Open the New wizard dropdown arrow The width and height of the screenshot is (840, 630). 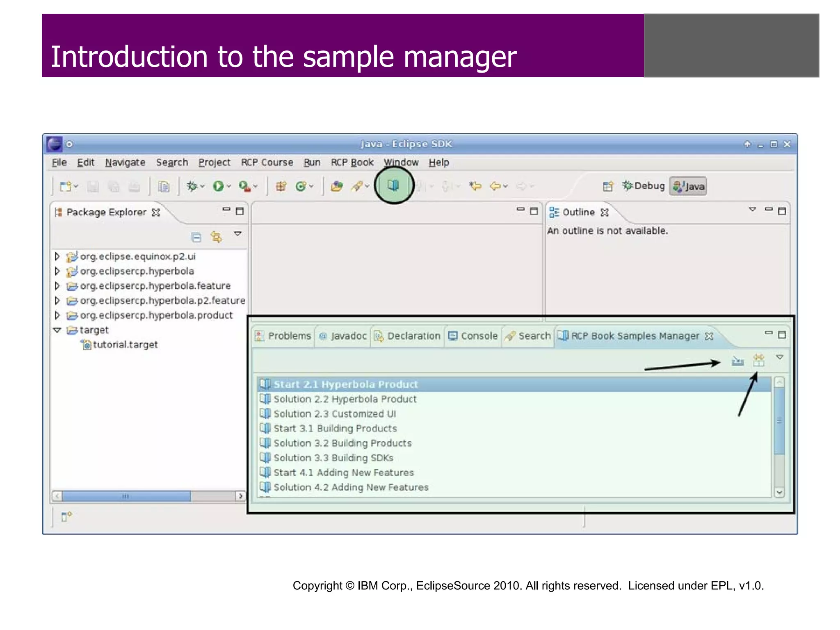click(76, 187)
